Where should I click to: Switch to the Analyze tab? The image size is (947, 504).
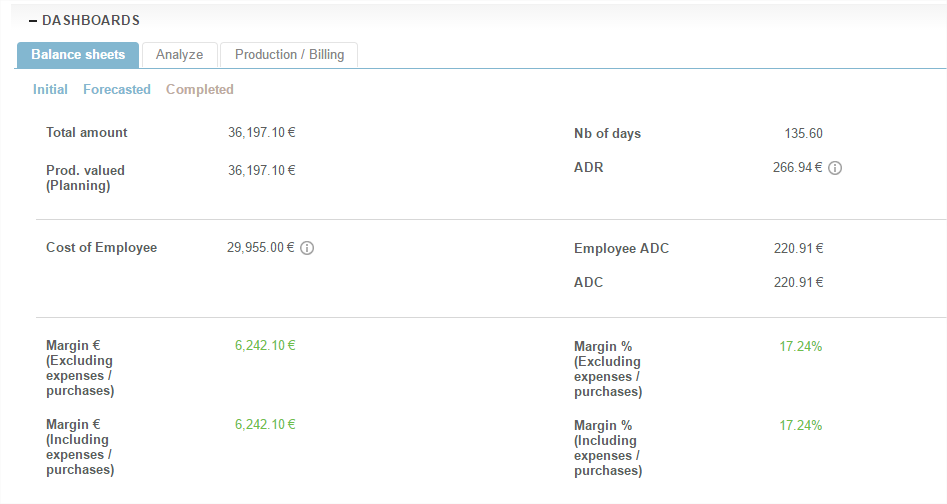pyautogui.click(x=179, y=55)
